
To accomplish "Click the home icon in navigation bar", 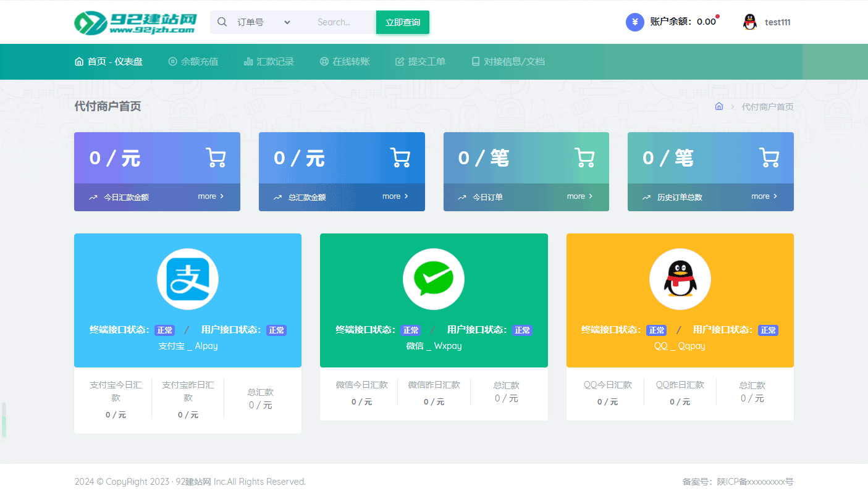I will [x=79, y=62].
